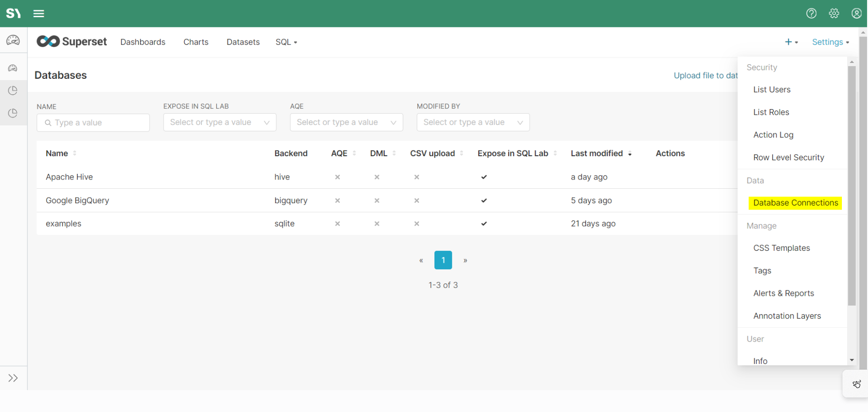The image size is (868, 412).
Task: Click Upload file to database link
Action: pos(705,76)
